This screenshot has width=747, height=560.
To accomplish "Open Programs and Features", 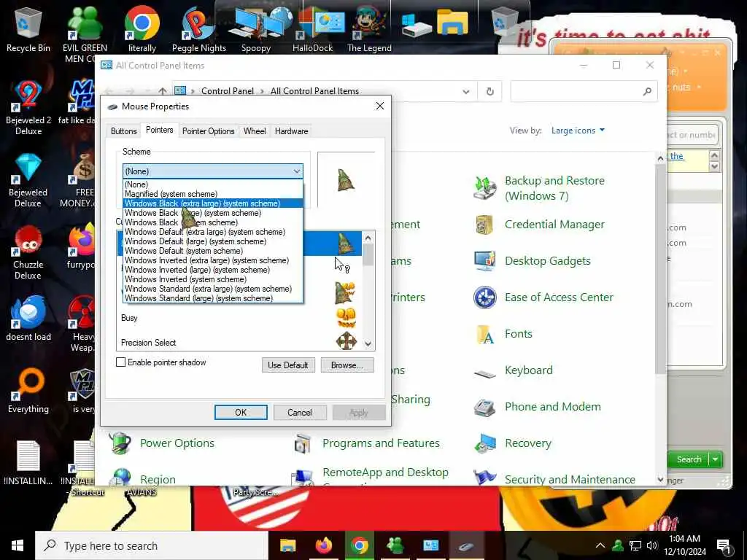I will pos(366,443).
